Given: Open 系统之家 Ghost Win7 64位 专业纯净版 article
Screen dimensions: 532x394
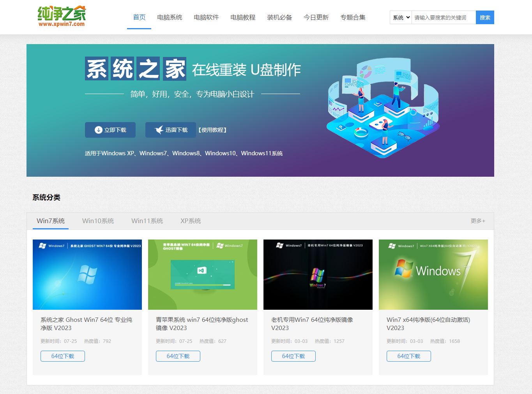Looking at the screenshot, I should [x=86, y=324].
